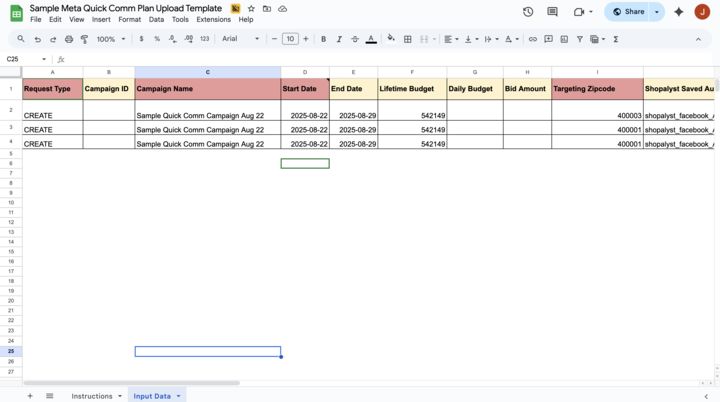The height and width of the screenshot is (402, 720).
Task: Hide the menus with collapse arrow
Action: pyautogui.click(x=698, y=40)
